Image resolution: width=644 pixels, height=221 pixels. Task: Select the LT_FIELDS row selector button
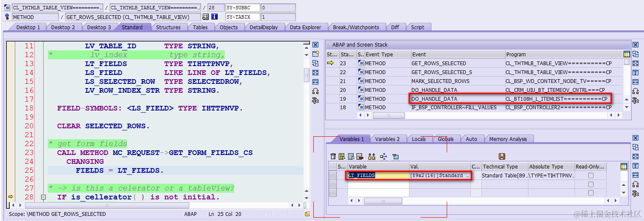pos(333,175)
